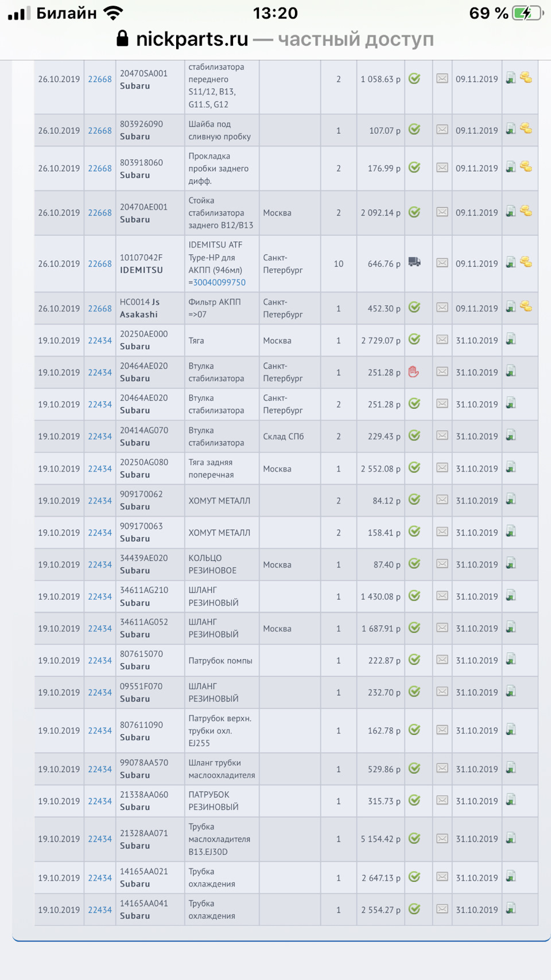This screenshot has width=551, height=980.
Task: Click green checkmark for part 909170062
Action: pos(414,500)
